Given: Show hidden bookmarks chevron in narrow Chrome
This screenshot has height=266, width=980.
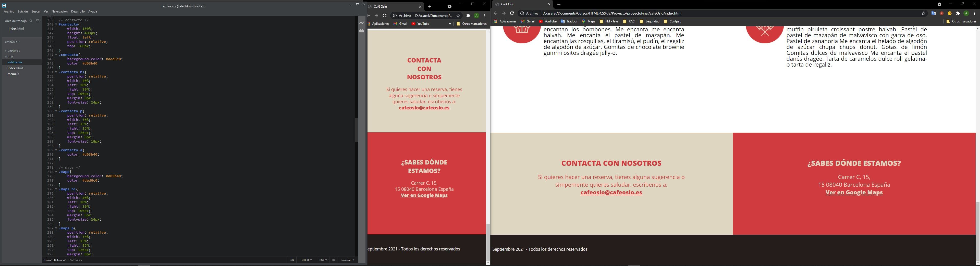Looking at the screenshot, I should 450,24.
